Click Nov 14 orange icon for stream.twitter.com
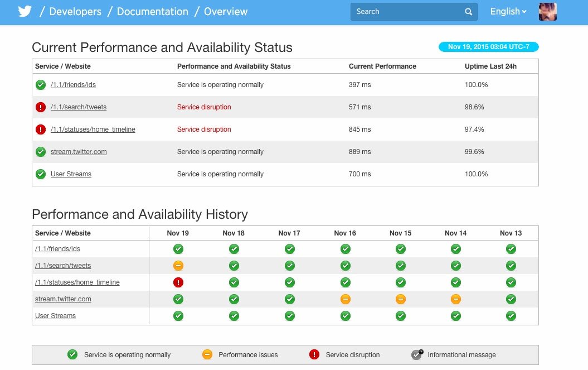The image size is (588, 370). pos(456,299)
